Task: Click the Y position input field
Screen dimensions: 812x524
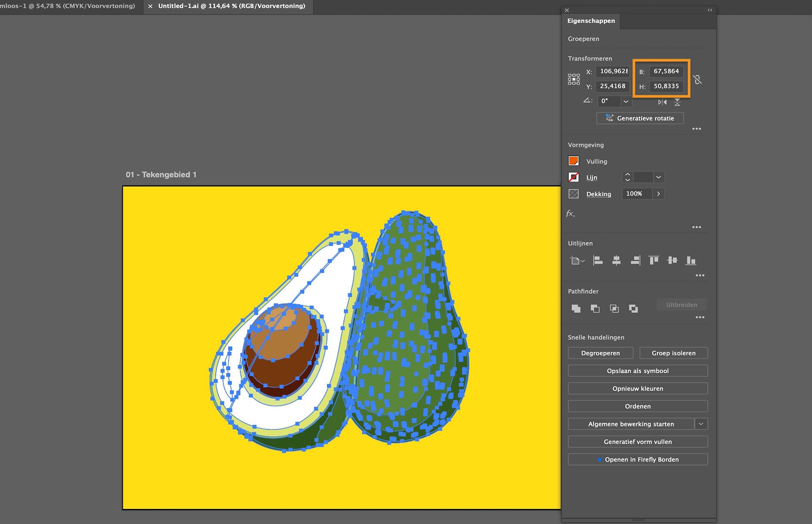Action: point(613,86)
